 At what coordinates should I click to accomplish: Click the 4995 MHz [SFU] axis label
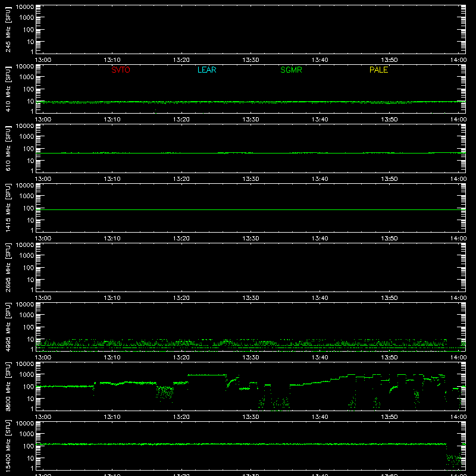[x=8, y=327]
